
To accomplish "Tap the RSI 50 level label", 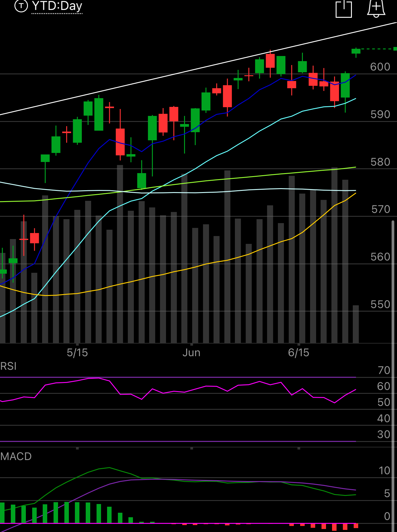I will tap(384, 402).
